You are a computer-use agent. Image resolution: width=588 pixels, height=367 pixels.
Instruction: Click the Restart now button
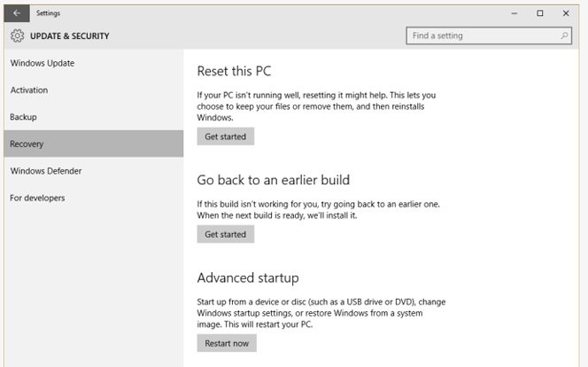point(227,343)
